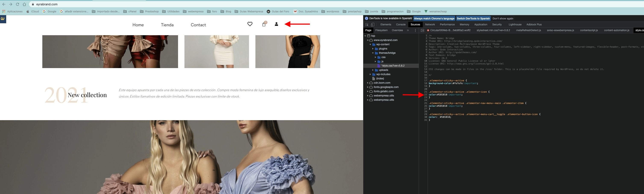644x194 pixels.
Task: Switch to the Adblock Plus tab
Action: tap(534, 25)
